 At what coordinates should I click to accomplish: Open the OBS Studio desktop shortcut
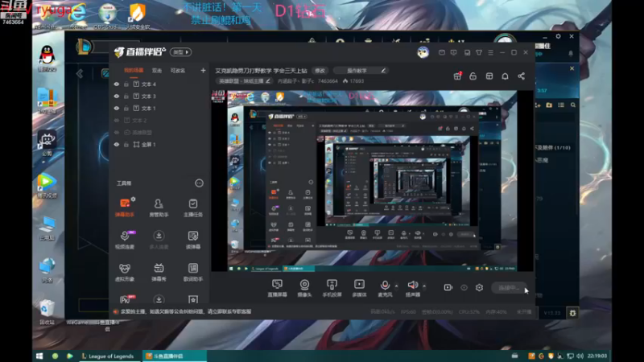point(107,16)
